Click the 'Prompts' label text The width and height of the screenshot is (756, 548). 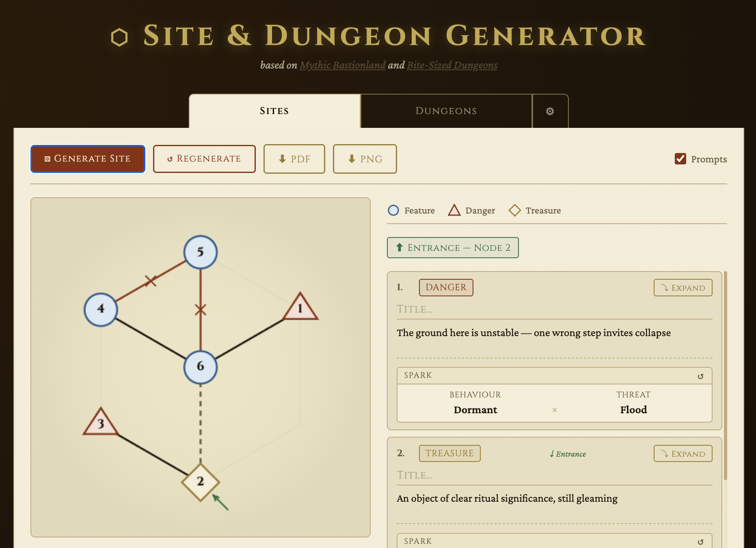tap(709, 159)
